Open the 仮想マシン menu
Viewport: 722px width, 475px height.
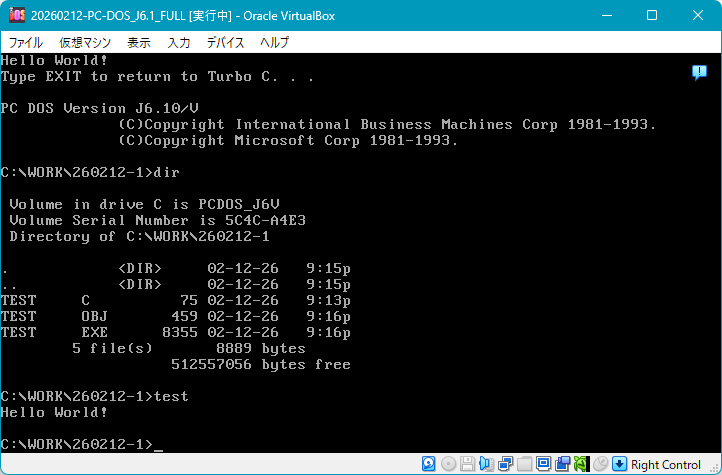[x=85, y=43]
